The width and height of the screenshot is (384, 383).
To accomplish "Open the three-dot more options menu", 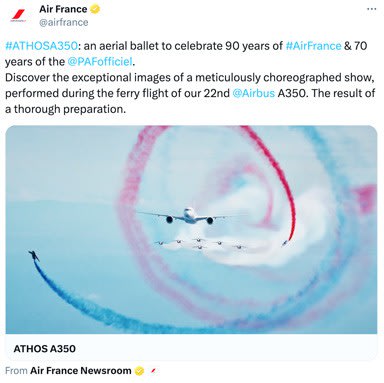I will [x=371, y=9].
